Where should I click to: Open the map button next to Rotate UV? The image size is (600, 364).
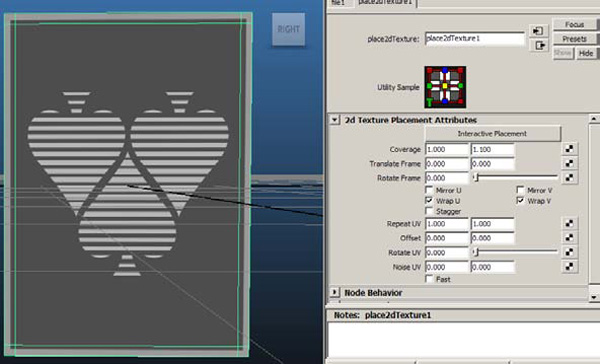pos(569,252)
